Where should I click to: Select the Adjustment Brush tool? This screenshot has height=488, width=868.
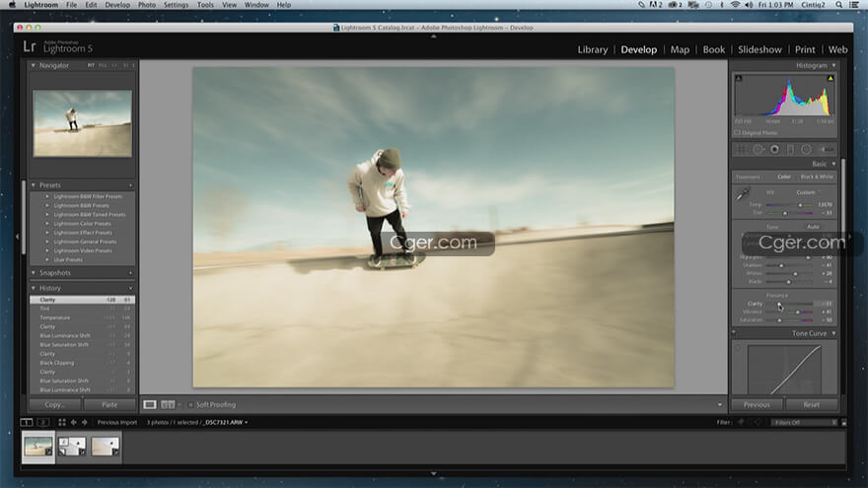(827, 150)
